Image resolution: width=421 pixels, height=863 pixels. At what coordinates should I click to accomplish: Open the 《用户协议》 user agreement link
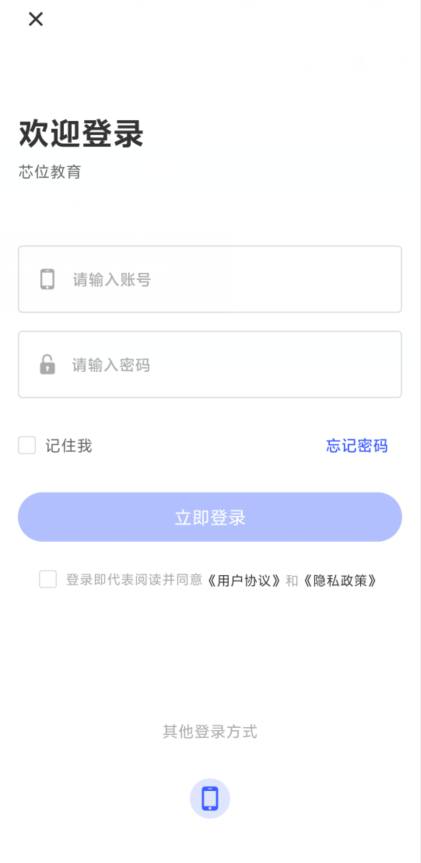(x=244, y=580)
